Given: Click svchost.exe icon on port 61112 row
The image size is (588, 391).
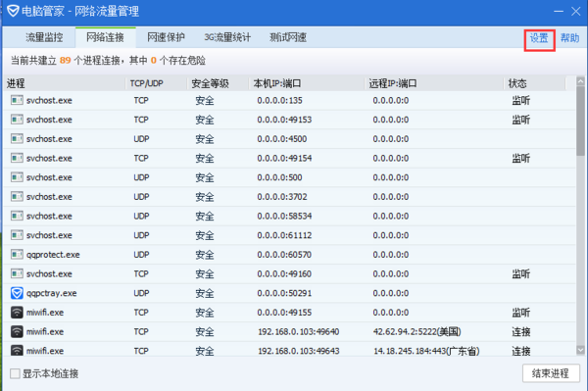Looking at the screenshot, I should [x=17, y=235].
